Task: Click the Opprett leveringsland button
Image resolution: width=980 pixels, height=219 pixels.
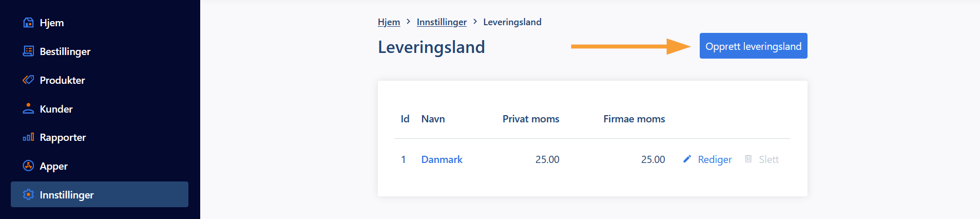Action: [x=753, y=46]
